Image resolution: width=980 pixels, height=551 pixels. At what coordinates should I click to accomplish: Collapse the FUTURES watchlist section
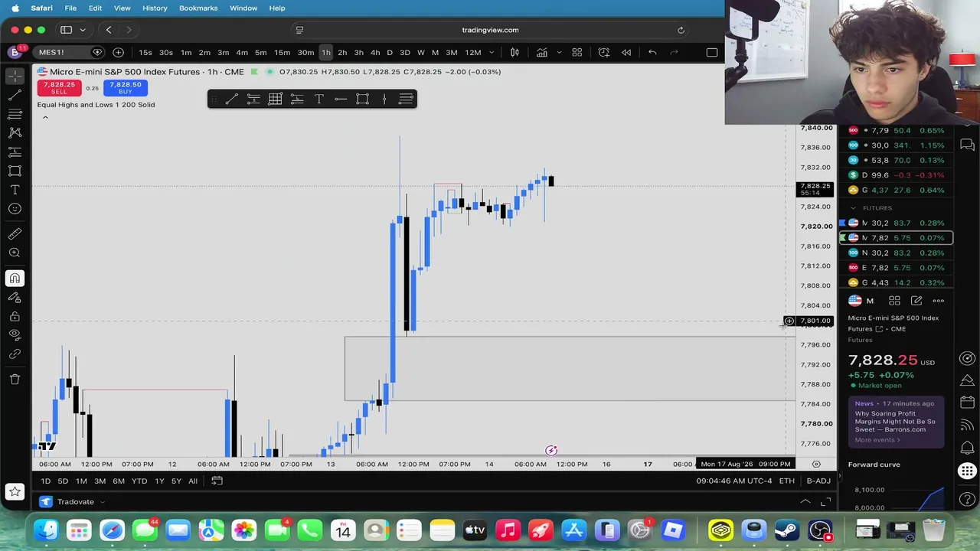(x=854, y=208)
